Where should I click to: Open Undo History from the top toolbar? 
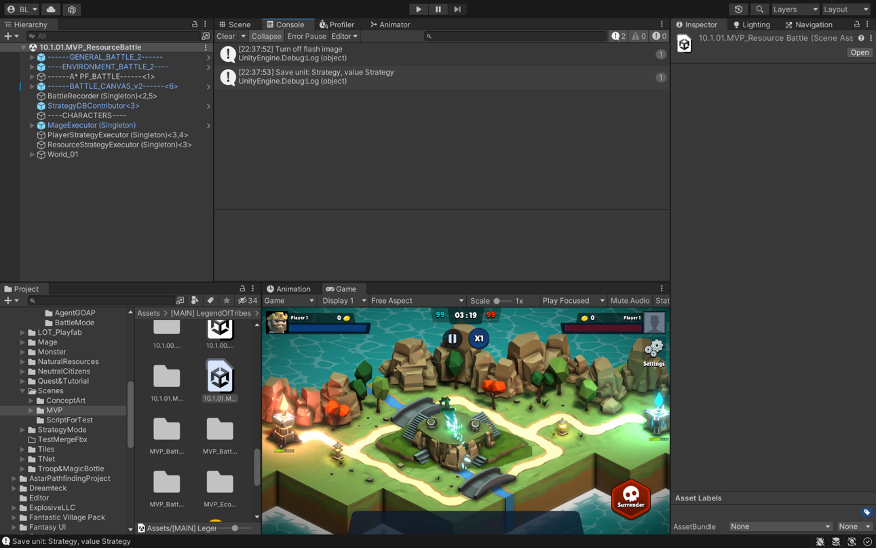739,9
